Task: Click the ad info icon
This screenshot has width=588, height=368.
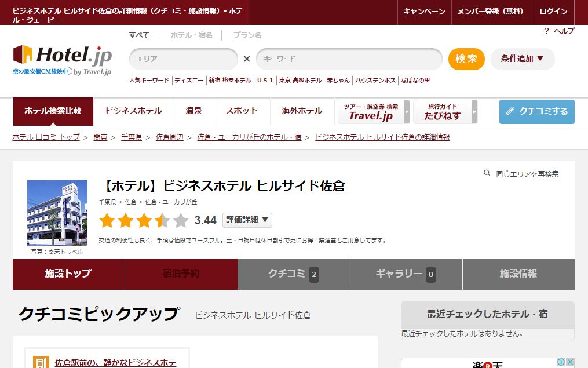Action: pos(561,362)
